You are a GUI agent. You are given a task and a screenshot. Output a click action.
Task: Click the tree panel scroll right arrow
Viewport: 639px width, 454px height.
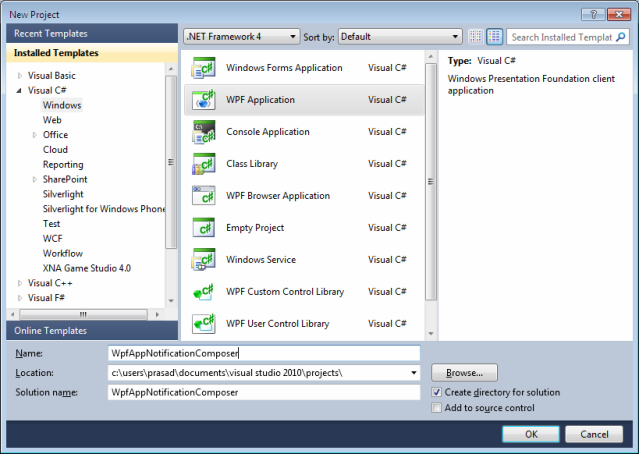157,314
